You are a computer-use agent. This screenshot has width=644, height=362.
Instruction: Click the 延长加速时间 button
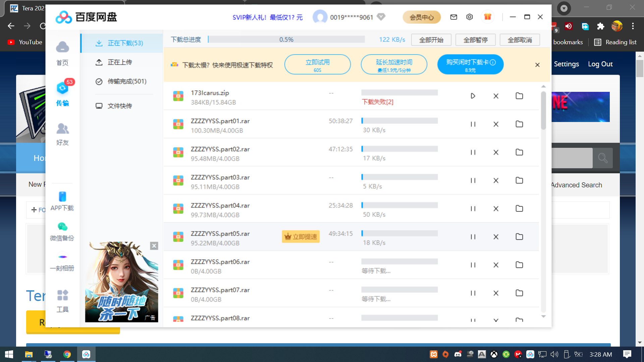pyautogui.click(x=394, y=65)
